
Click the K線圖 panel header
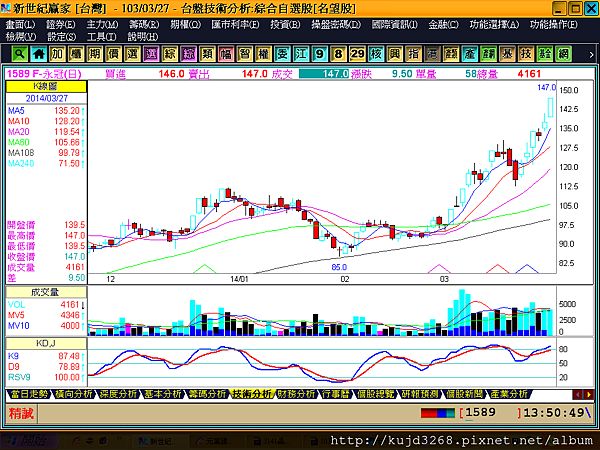46,86
